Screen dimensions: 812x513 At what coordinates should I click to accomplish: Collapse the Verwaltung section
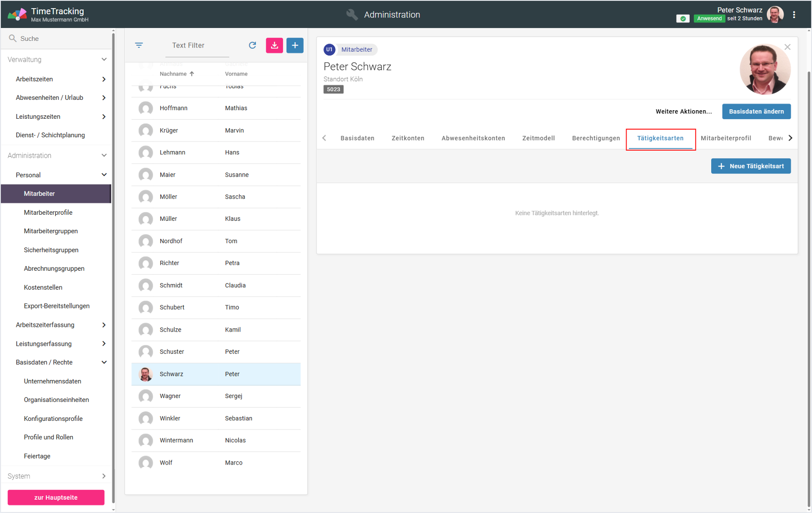click(x=104, y=59)
